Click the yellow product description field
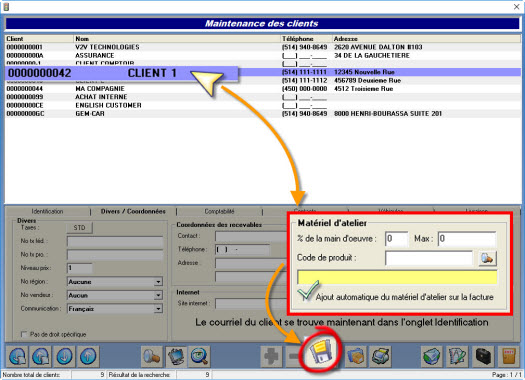 click(x=397, y=278)
